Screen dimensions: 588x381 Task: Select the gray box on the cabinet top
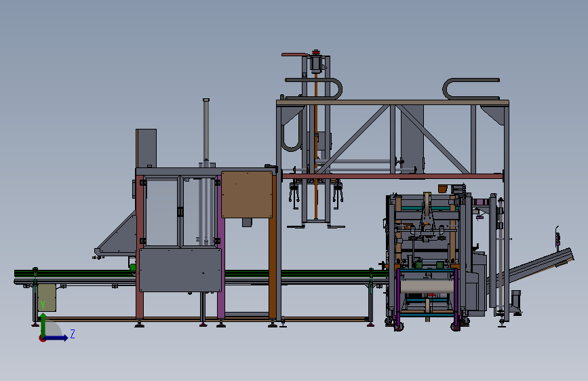click(x=146, y=148)
